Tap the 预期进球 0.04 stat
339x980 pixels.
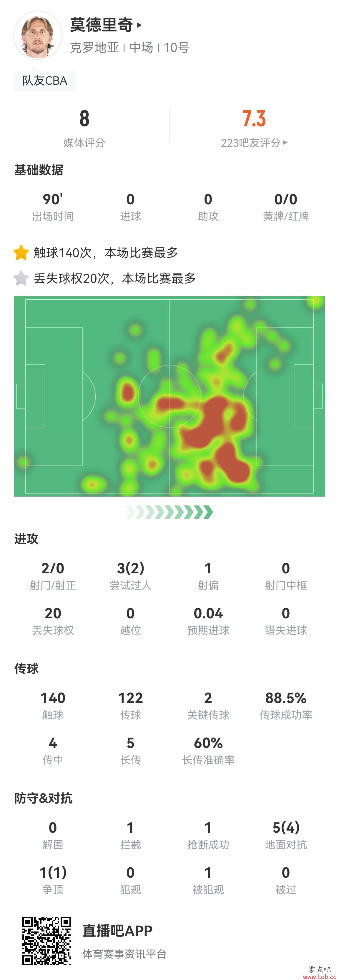click(208, 621)
